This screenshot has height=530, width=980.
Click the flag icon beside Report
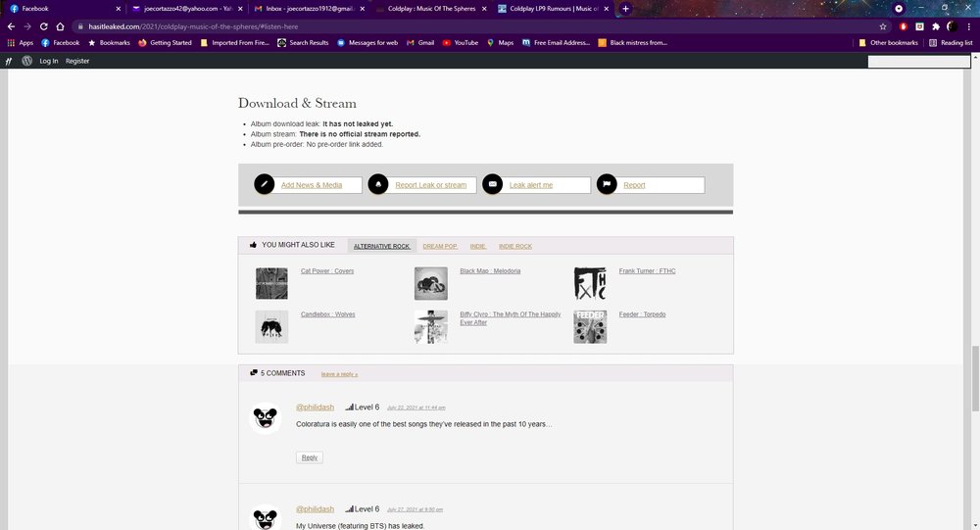click(607, 184)
